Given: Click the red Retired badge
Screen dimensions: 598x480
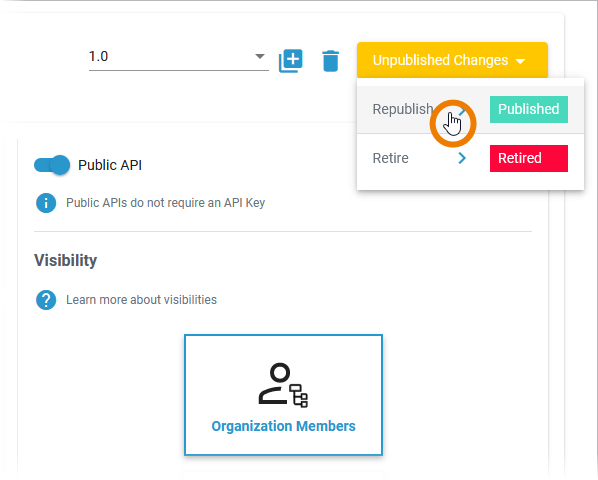Looking at the screenshot, I should point(529,158).
